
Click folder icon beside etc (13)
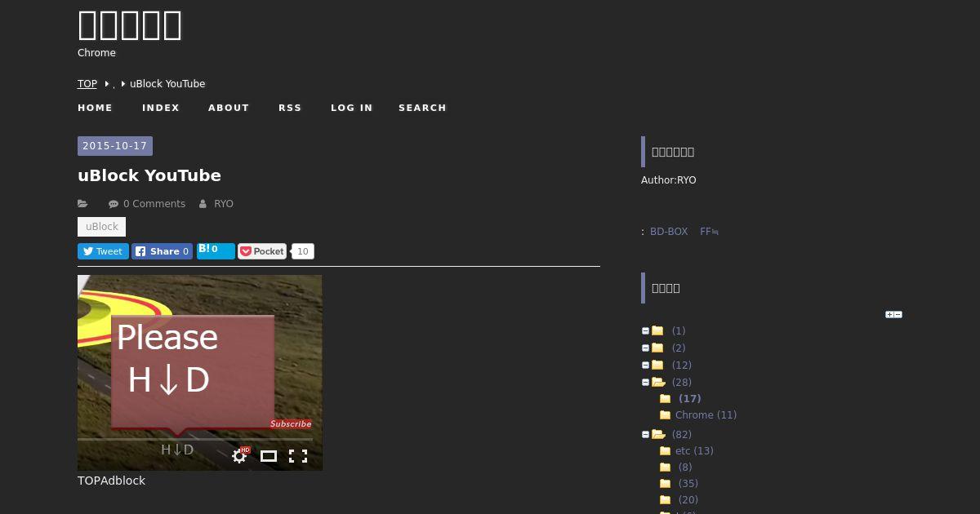coord(665,451)
